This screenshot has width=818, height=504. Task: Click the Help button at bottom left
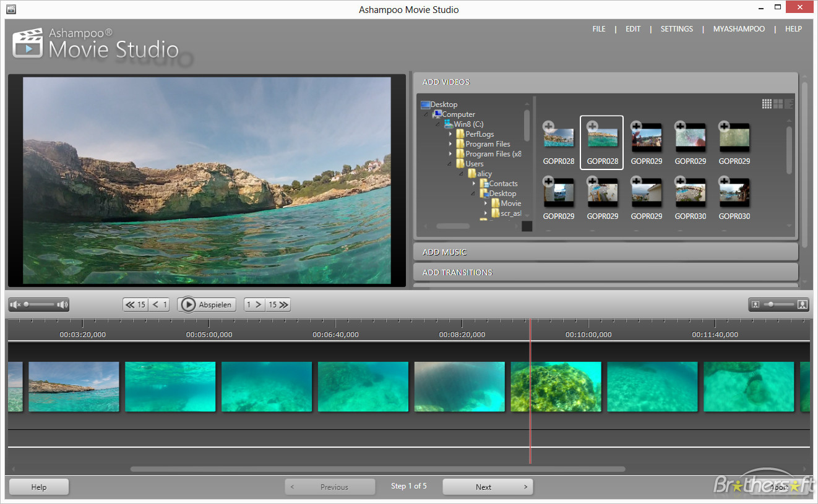39,487
